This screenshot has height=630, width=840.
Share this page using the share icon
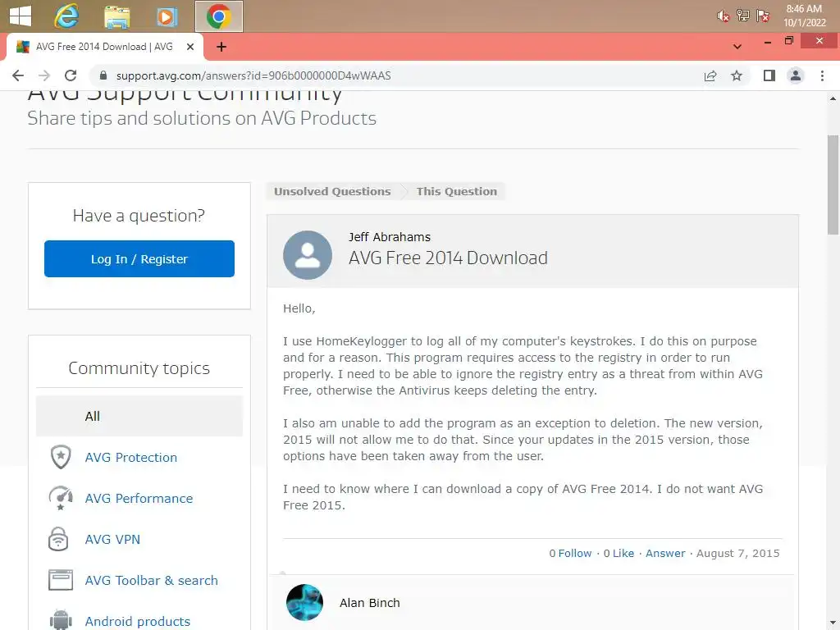point(710,75)
